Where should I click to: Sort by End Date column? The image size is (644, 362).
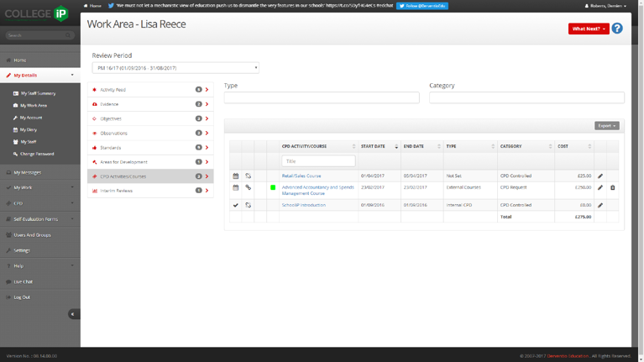pyautogui.click(x=421, y=146)
